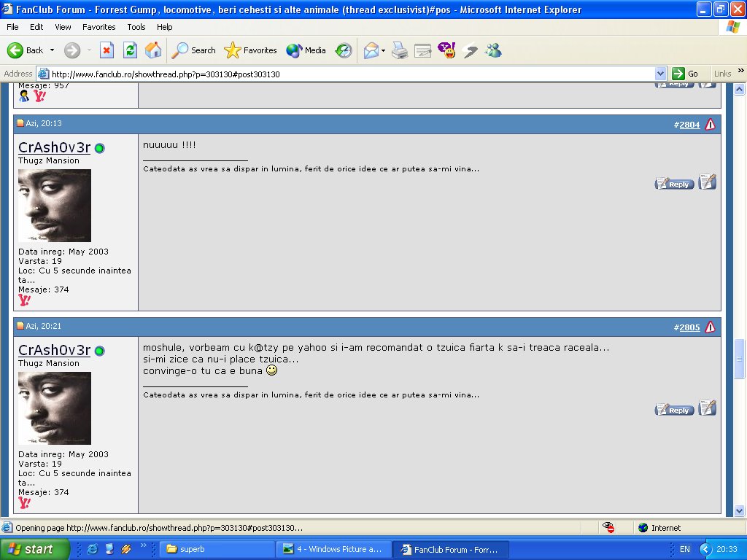Viewport: 747px width, 560px height.
Task: Open the History toolbar icon
Action: click(x=343, y=50)
